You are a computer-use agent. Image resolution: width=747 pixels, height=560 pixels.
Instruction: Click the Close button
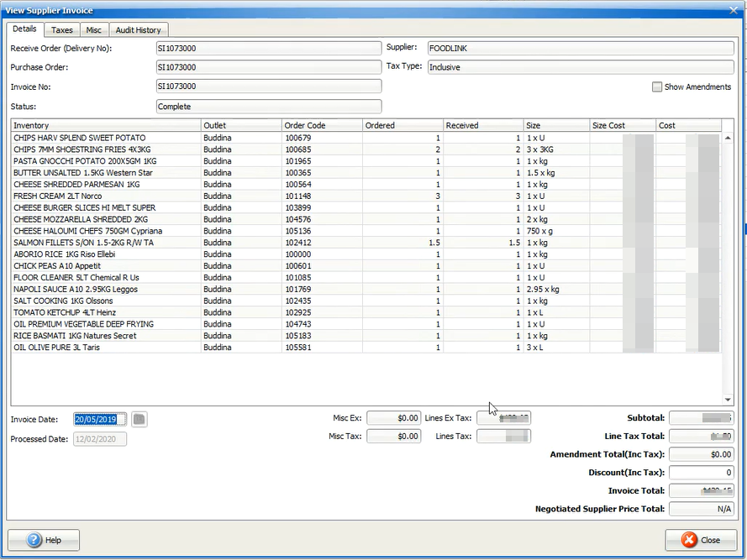coord(701,540)
